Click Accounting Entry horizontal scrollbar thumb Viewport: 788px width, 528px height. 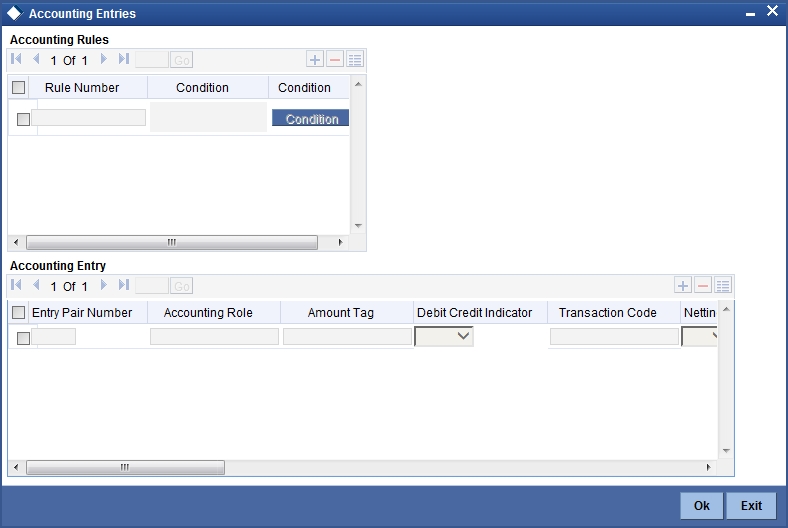pos(125,467)
